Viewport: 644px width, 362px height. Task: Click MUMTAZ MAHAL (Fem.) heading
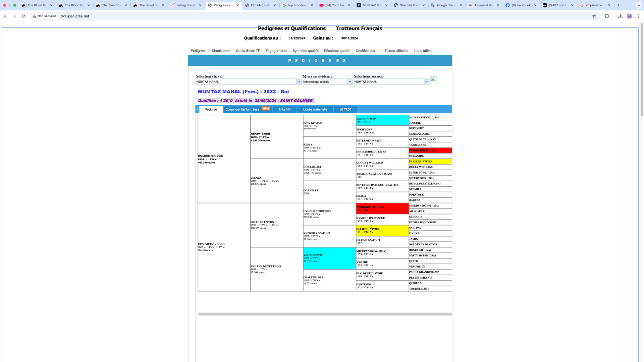243,92
